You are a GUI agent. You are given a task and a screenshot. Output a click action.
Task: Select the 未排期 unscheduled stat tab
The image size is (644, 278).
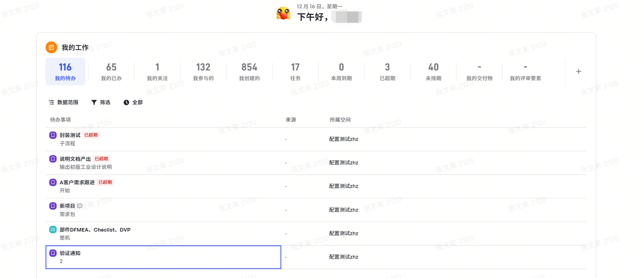433,72
